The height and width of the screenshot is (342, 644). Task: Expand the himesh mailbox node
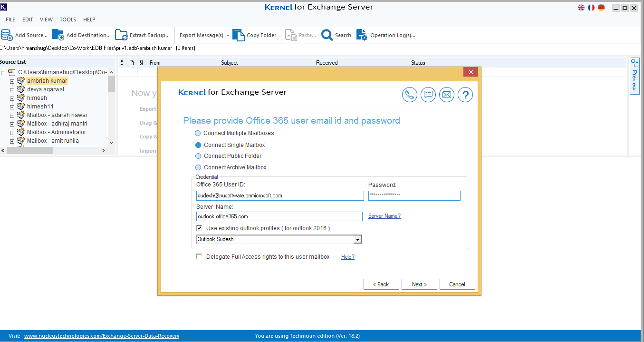pyautogui.click(x=12, y=98)
